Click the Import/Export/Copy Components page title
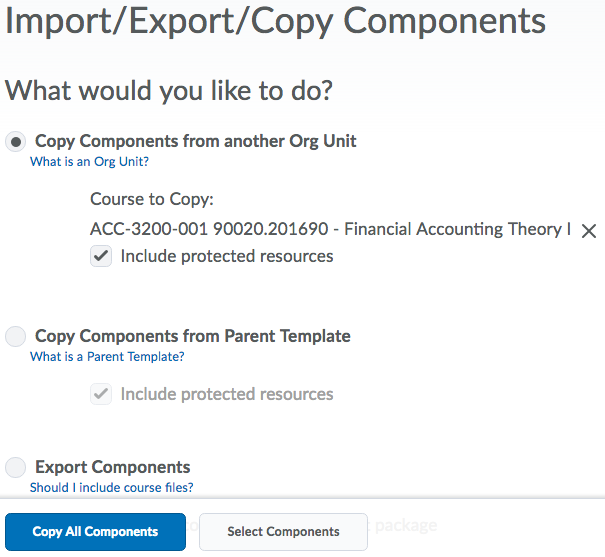Viewport: 605px width, 557px height. click(x=276, y=22)
